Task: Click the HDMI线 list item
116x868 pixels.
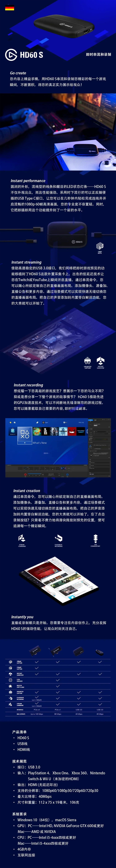Action: [24, 749]
